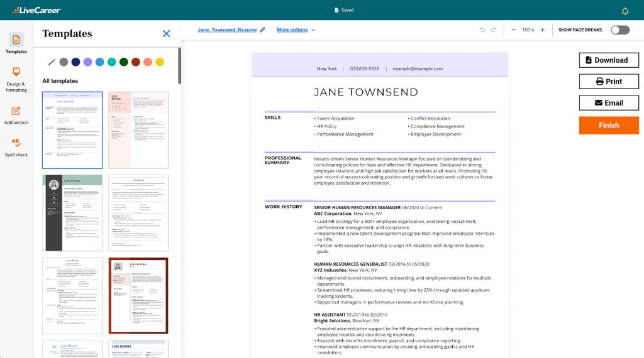The width and height of the screenshot is (644, 358).
Task: Click the pencil icon to rename resume
Action: coord(262,30)
